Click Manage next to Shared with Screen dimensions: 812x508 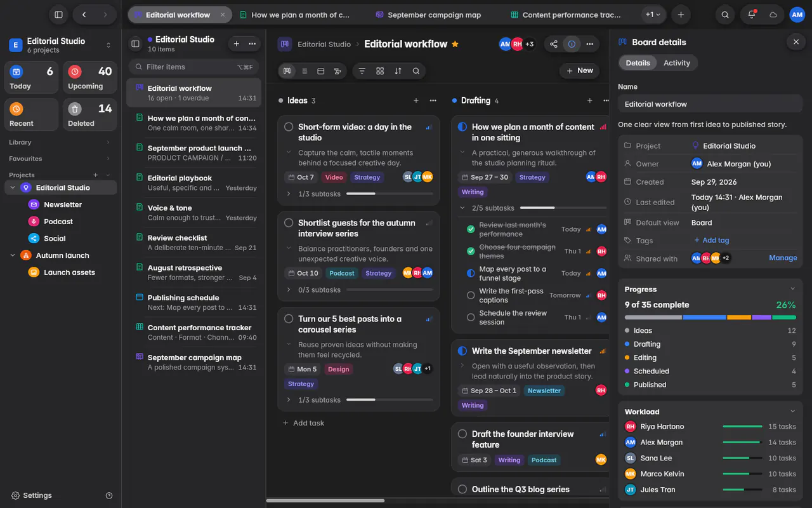coord(783,258)
